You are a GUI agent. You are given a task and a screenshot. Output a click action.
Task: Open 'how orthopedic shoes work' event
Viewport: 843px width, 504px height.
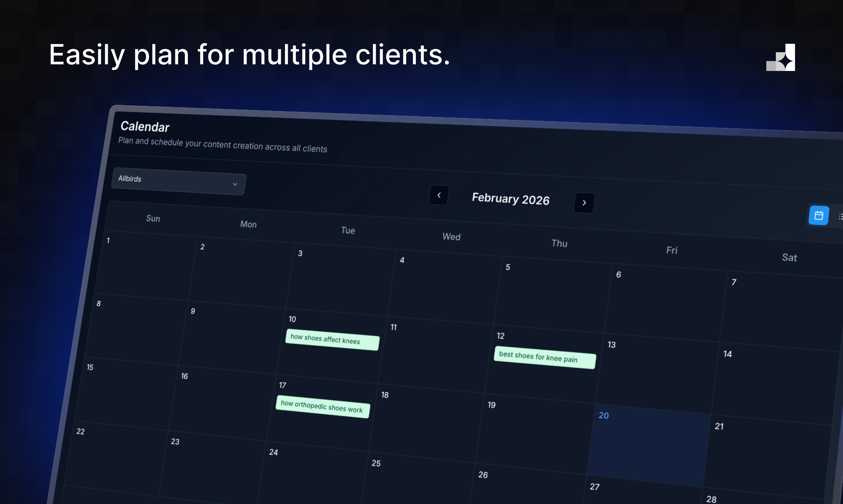pyautogui.click(x=322, y=407)
